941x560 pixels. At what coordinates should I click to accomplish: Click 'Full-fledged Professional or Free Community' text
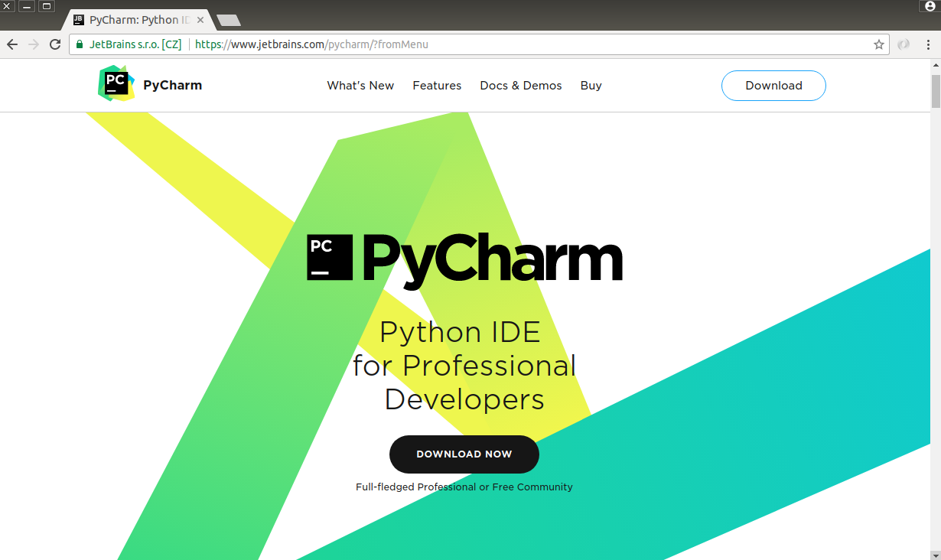[464, 487]
